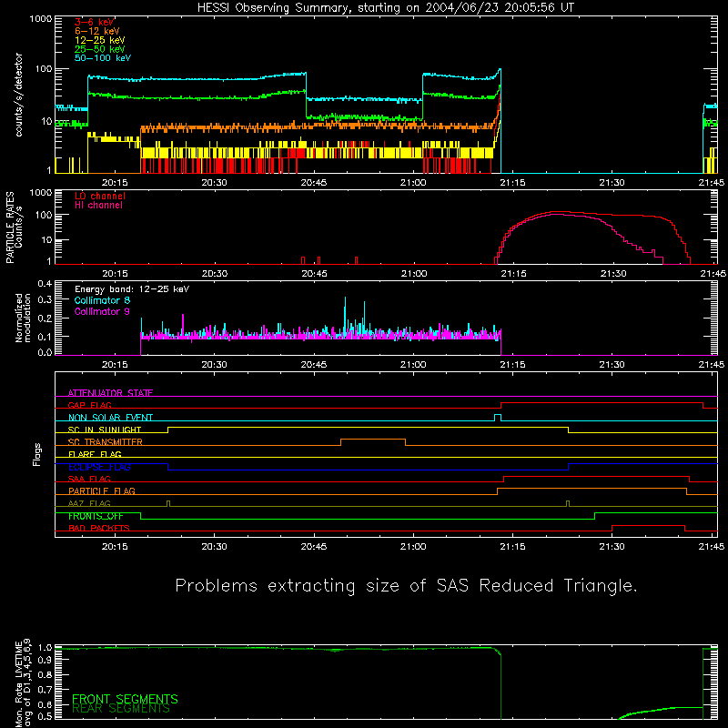Click the Collimator 9 legend entry
Viewport: 728px width, 728px height.
[102, 311]
